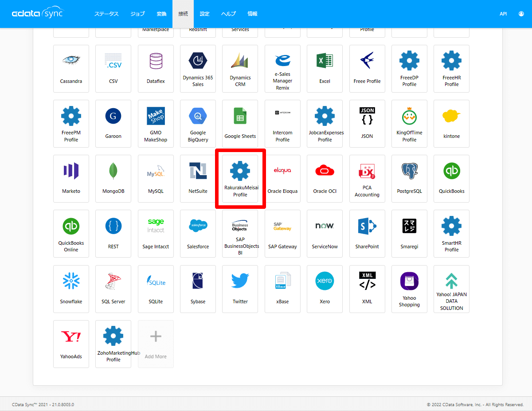
Task: Select the Twitter bird icon
Action: coord(240,281)
